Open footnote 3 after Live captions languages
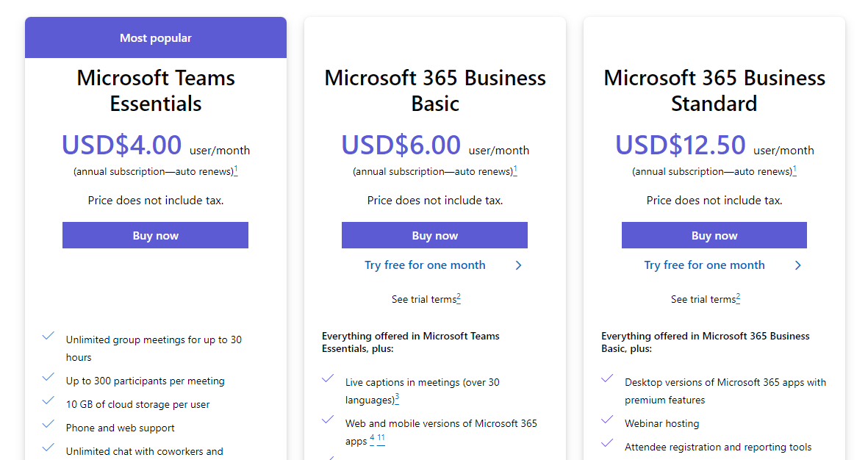Viewport: 868px width, 460px height. (397, 398)
